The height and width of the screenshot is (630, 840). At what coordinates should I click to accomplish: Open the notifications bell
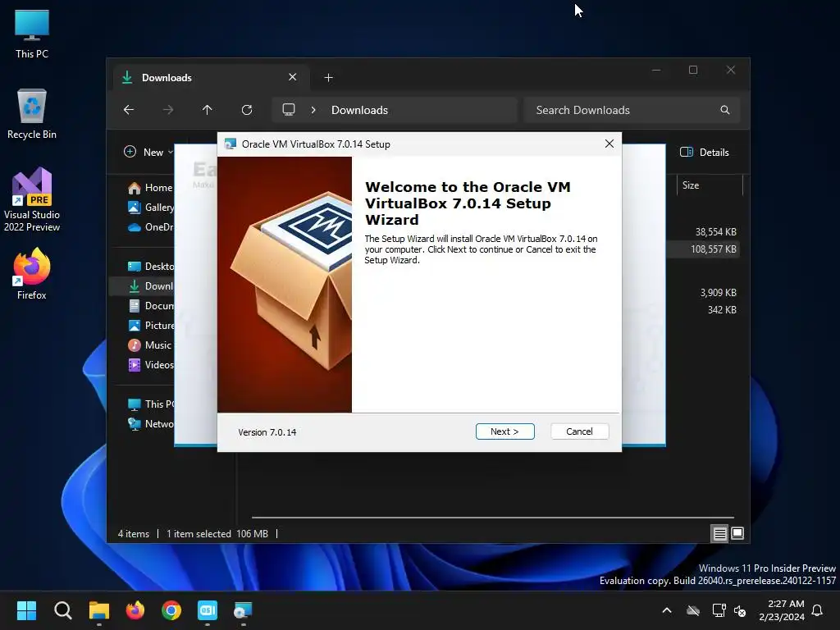tap(818, 610)
